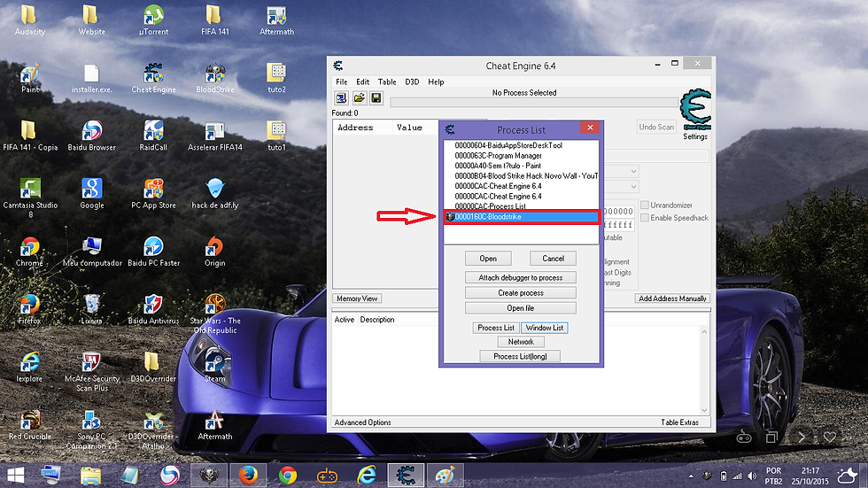868x488 pixels.
Task: Click Undo Scan button
Action: click(656, 128)
